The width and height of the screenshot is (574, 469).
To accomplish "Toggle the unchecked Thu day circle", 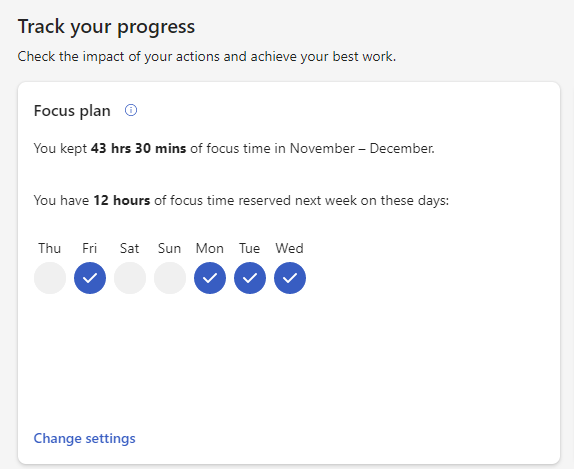I will pos(50,278).
